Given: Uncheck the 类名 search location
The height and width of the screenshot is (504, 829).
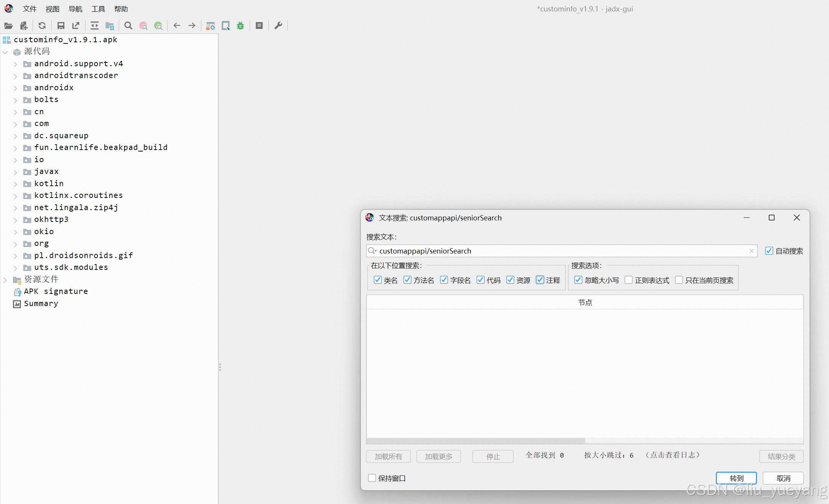Looking at the screenshot, I should [378, 280].
